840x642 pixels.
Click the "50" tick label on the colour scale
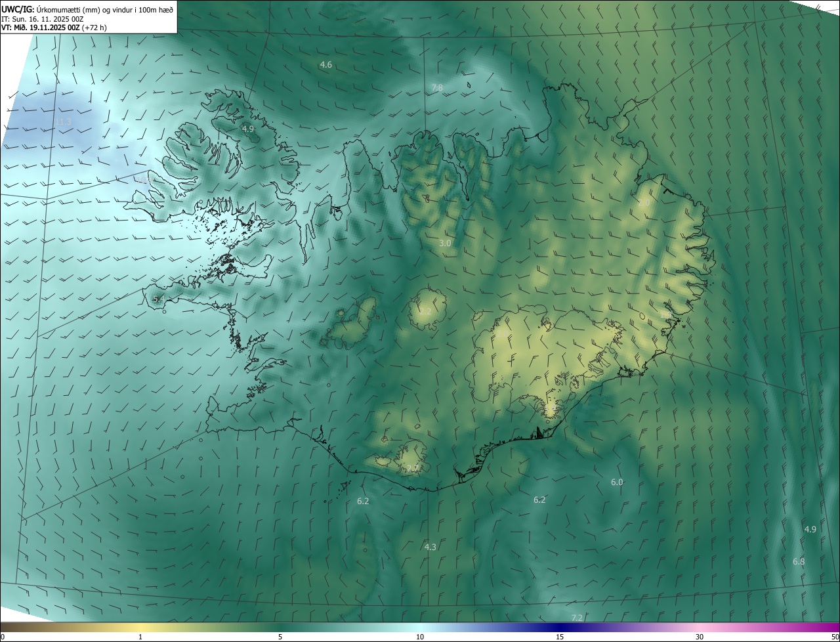pos(835,637)
